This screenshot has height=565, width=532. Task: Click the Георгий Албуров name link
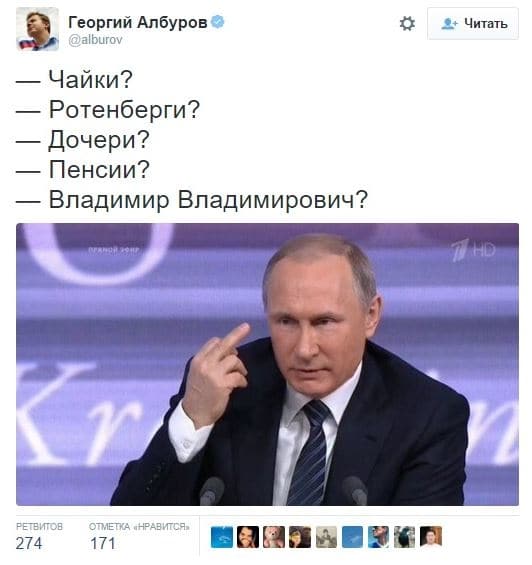click(138, 23)
